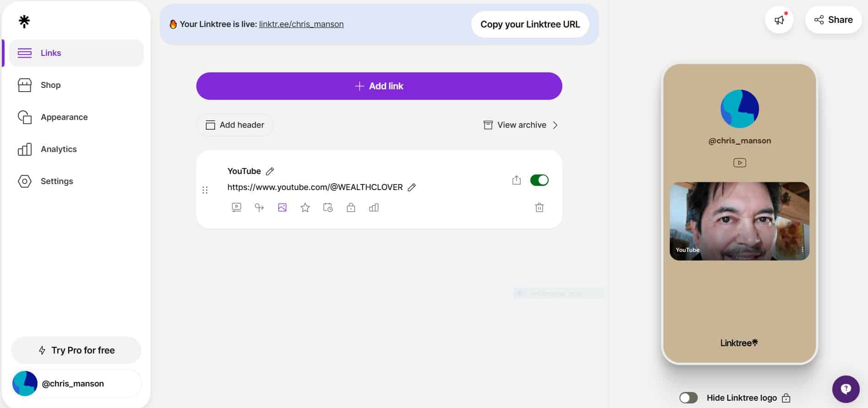Image resolution: width=868 pixels, height=408 pixels.
Task: Click the purple Add link button
Action: 379,86
